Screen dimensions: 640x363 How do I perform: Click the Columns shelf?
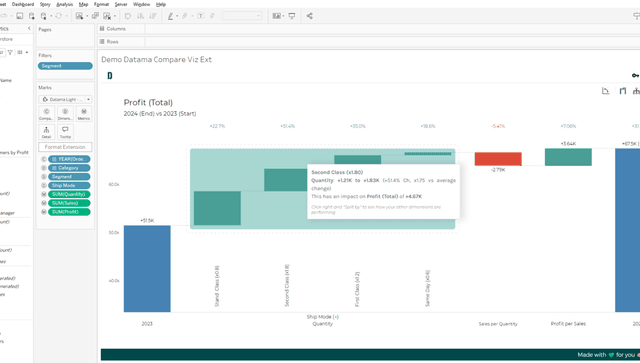369,29
